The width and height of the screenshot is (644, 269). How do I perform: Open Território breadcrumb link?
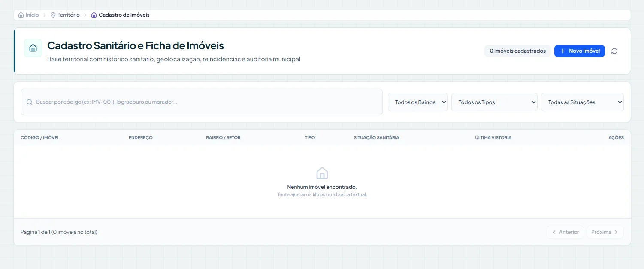(65, 15)
